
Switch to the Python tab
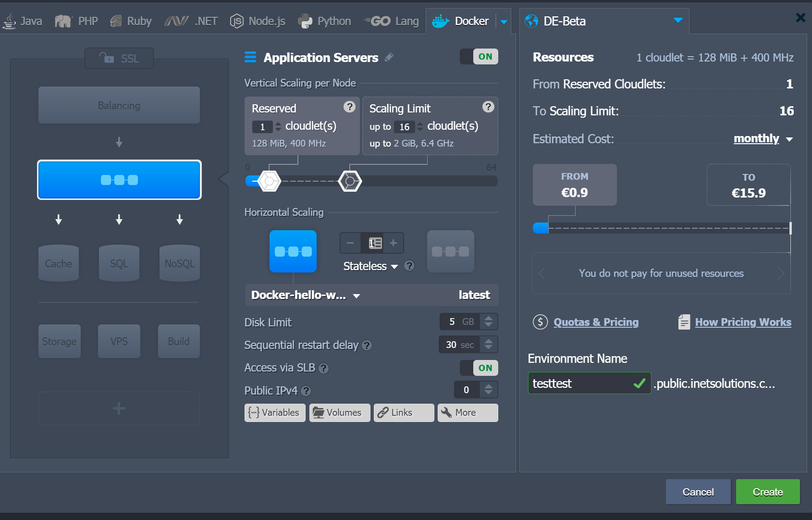(x=325, y=21)
